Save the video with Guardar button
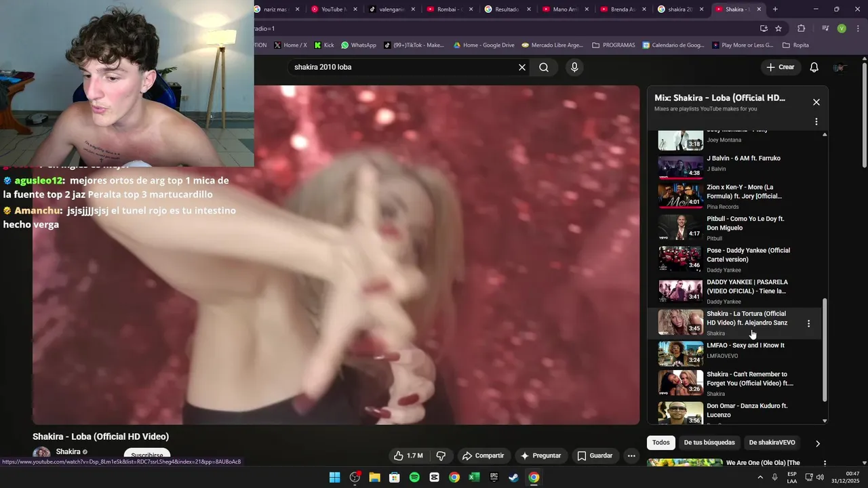This screenshot has width=868, height=488. [595, 455]
